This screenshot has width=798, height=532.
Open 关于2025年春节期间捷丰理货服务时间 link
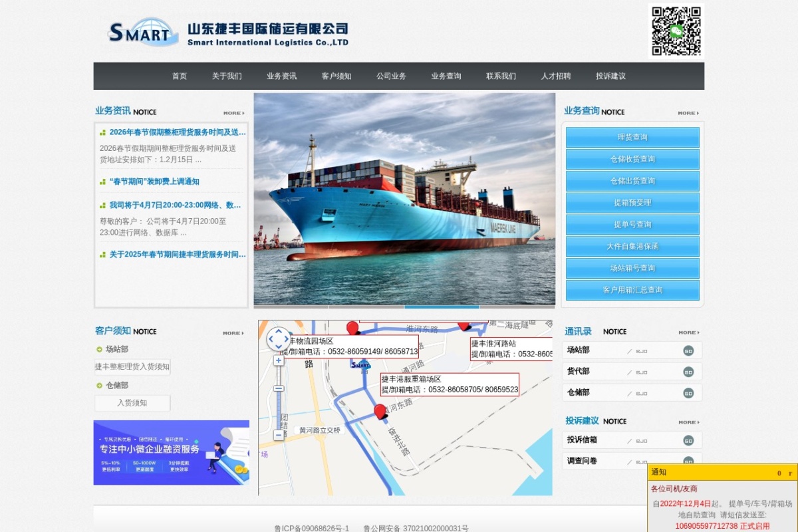tap(178, 254)
